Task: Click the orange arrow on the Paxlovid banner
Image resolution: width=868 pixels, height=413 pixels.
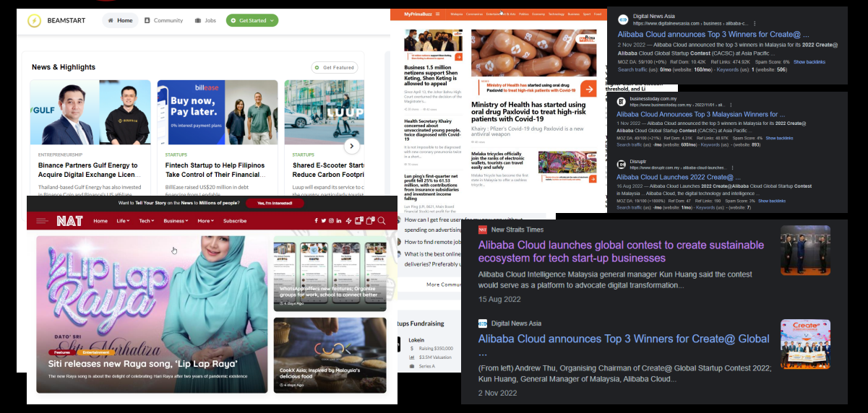Action: pyautogui.click(x=588, y=89)
